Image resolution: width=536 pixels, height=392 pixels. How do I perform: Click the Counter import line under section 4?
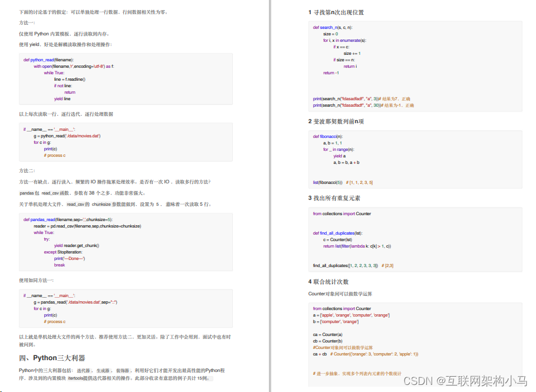pos(342,309)
